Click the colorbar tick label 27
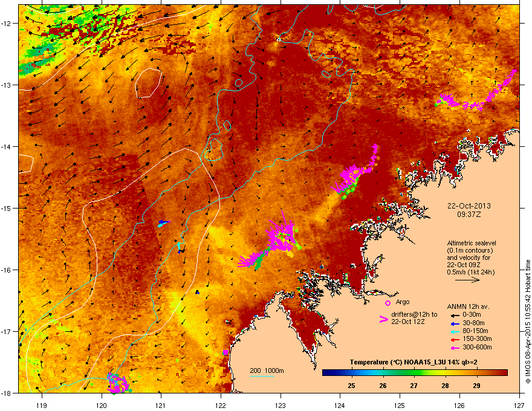 414,386
